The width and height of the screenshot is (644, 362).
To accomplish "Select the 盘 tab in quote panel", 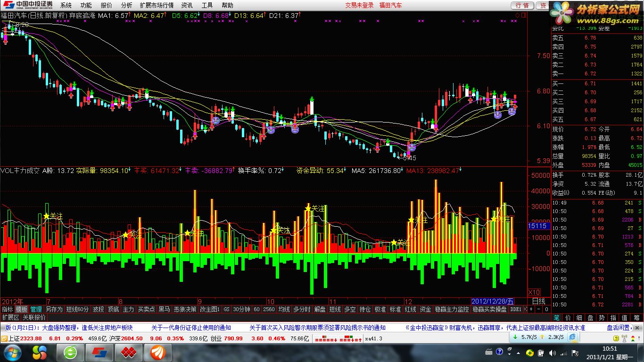I will coord(590,318).
